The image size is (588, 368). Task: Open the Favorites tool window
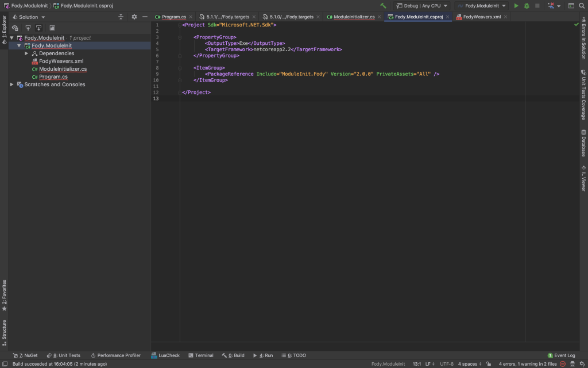[4, 296]
